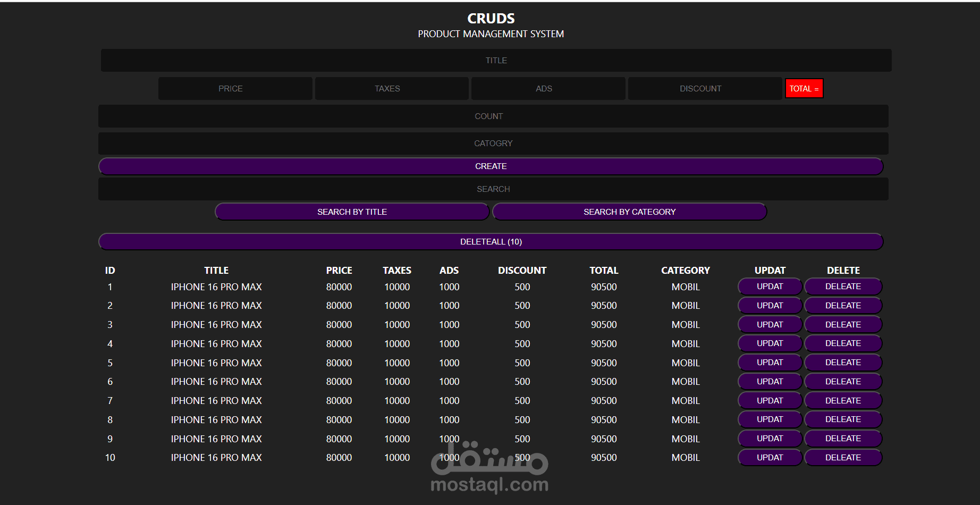The height and width of the screenshot is (505, 980).
Task: Select the TAXES input box
Action: point(392,89)
